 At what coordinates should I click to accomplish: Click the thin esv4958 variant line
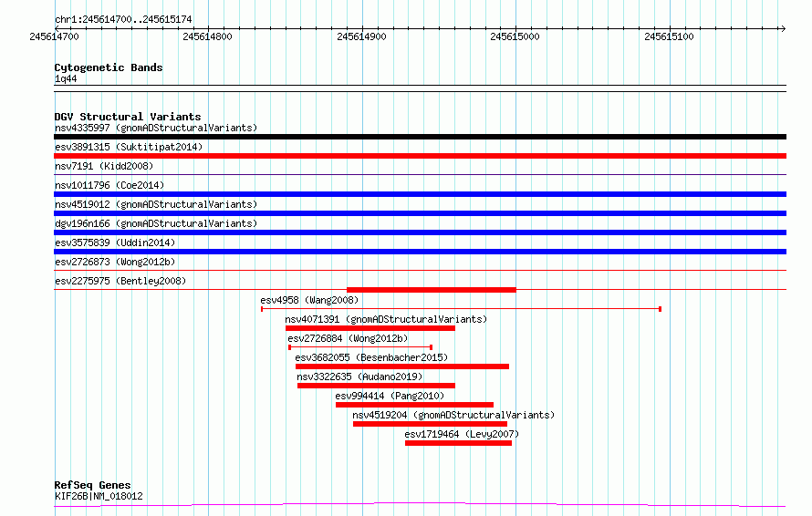pos(461,309)
